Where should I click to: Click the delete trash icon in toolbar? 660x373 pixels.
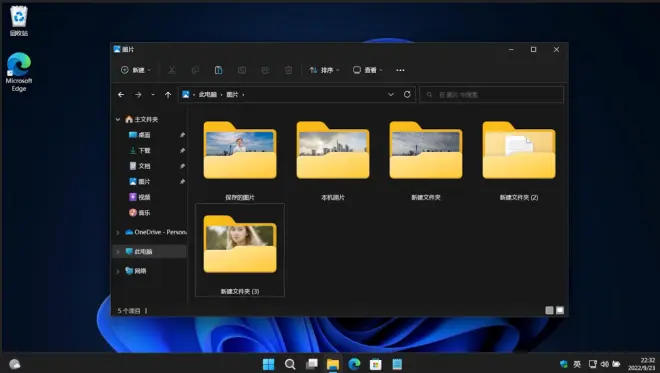point(288,70)
